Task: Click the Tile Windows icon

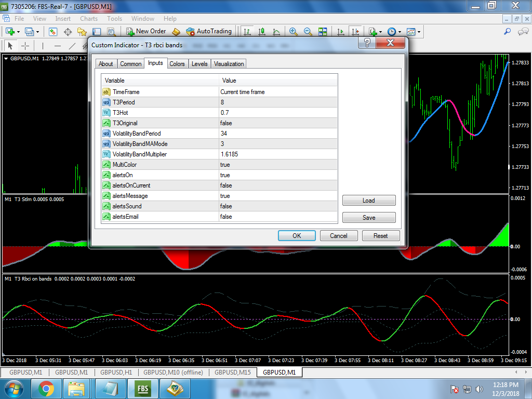Action: [x=323, y=32]
